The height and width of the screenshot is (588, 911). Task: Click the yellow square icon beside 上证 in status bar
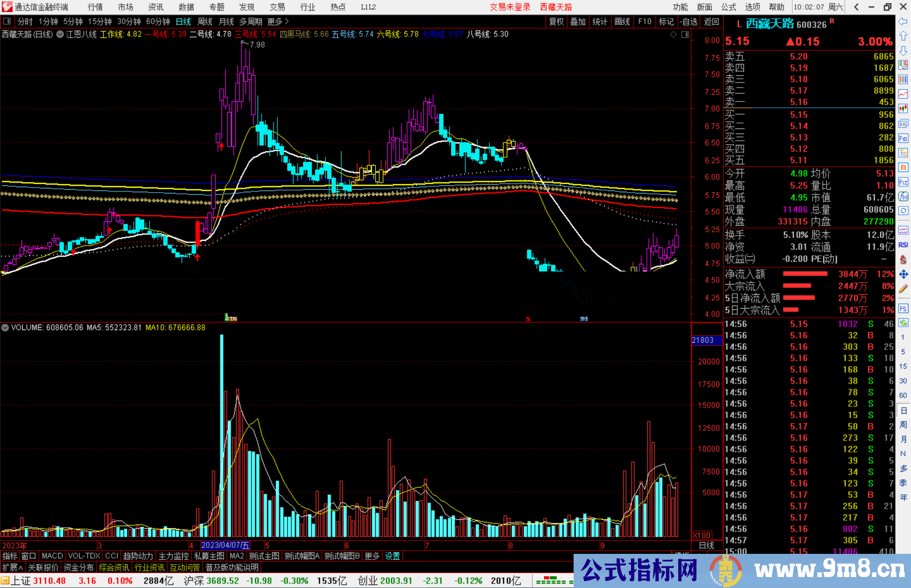[5, 580]
